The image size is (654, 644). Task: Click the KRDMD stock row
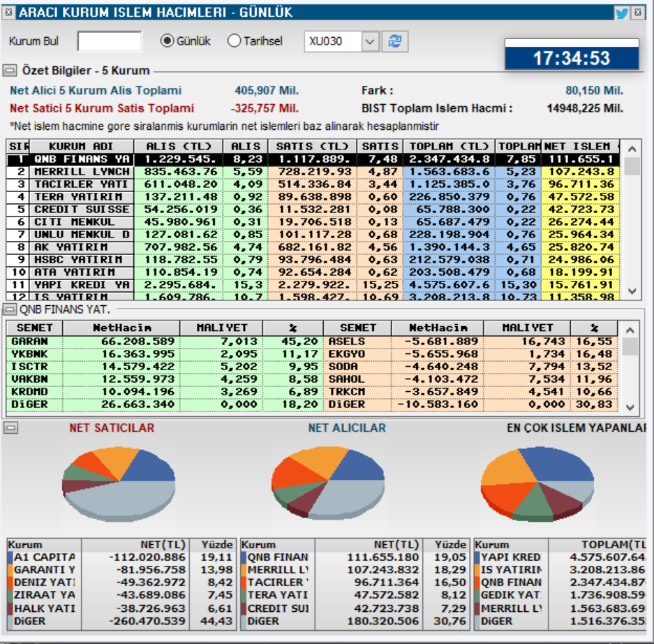(165, 391)
